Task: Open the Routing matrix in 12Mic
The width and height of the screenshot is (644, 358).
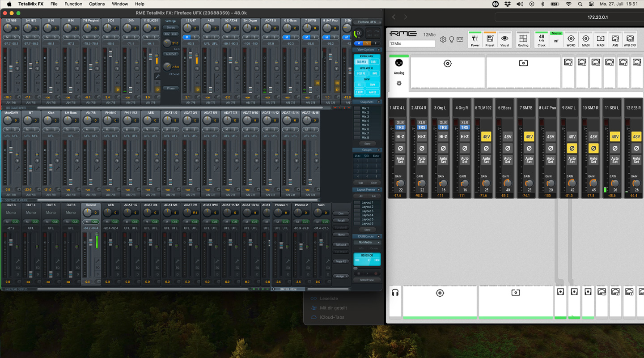Action: pos(523,39)
